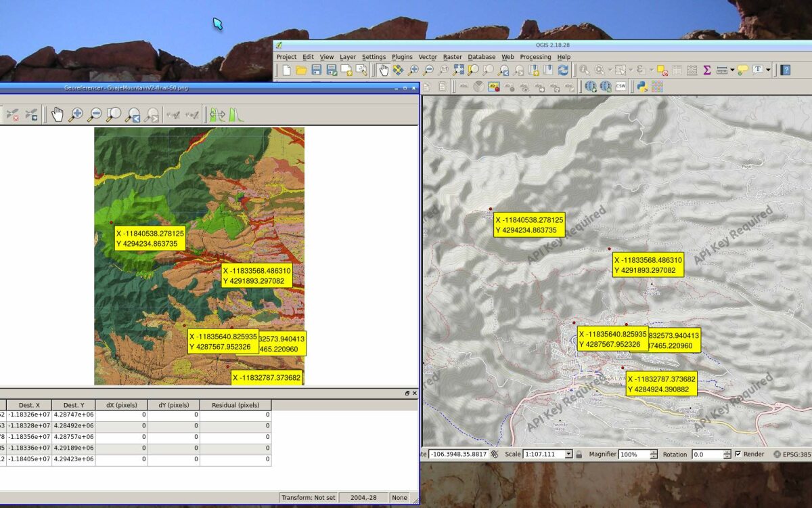Click Zoom In in Georeferencer toolbar
812x508 pixels.
click(x=76, y=114)
